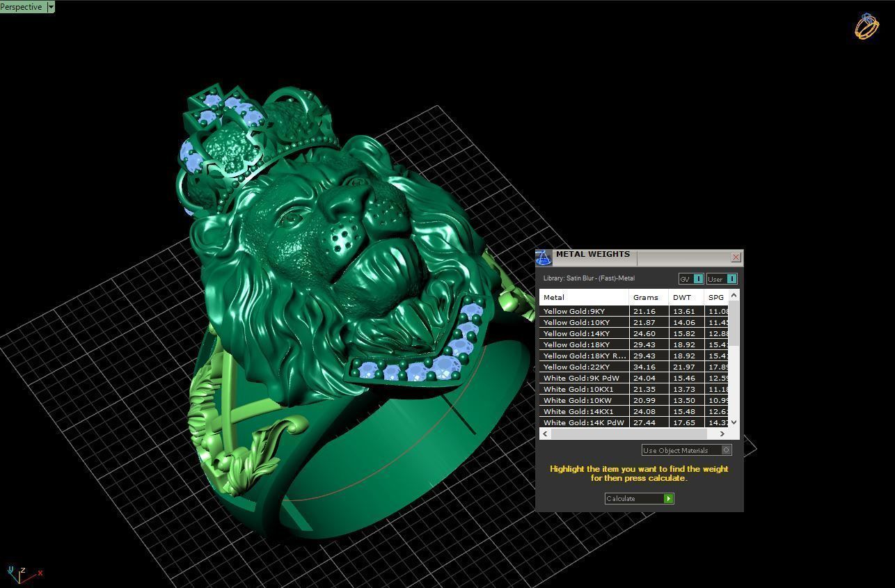
Task: Click the 21.16 grams value
Action: click(644, 311)
